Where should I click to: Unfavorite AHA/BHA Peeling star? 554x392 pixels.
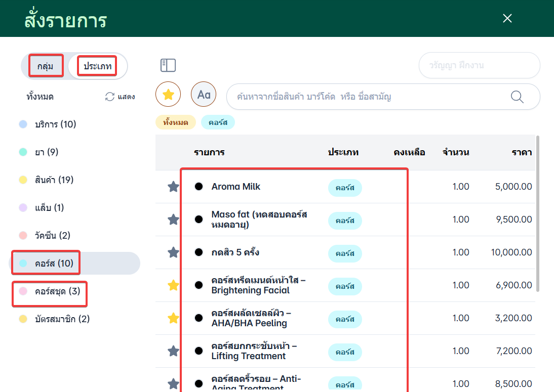pos(173,318)
